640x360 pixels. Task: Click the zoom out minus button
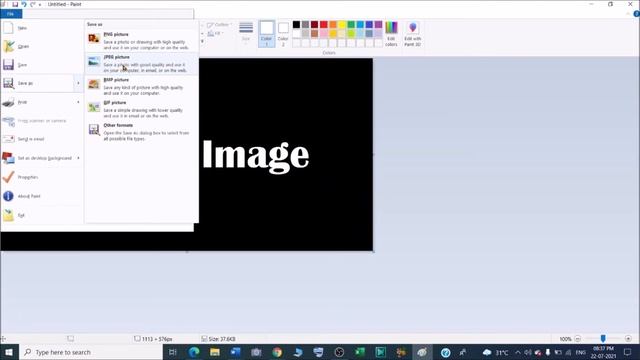tap(578, 339)
